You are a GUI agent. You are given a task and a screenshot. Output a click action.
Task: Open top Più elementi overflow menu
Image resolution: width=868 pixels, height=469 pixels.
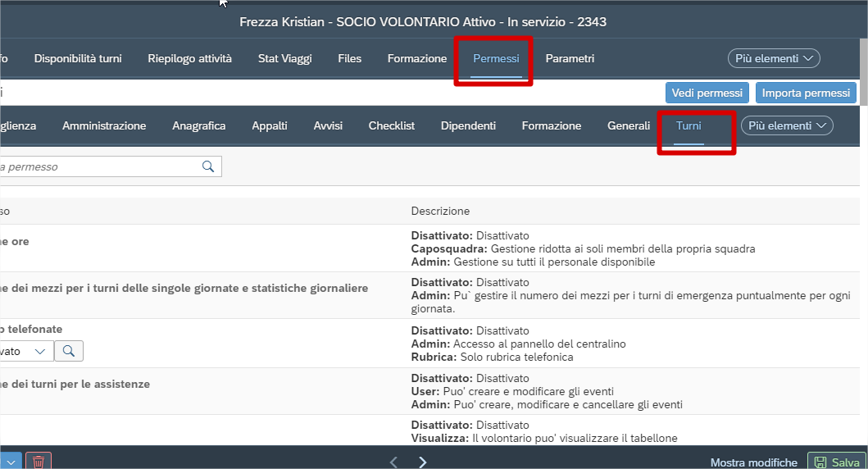click(774, 58)
